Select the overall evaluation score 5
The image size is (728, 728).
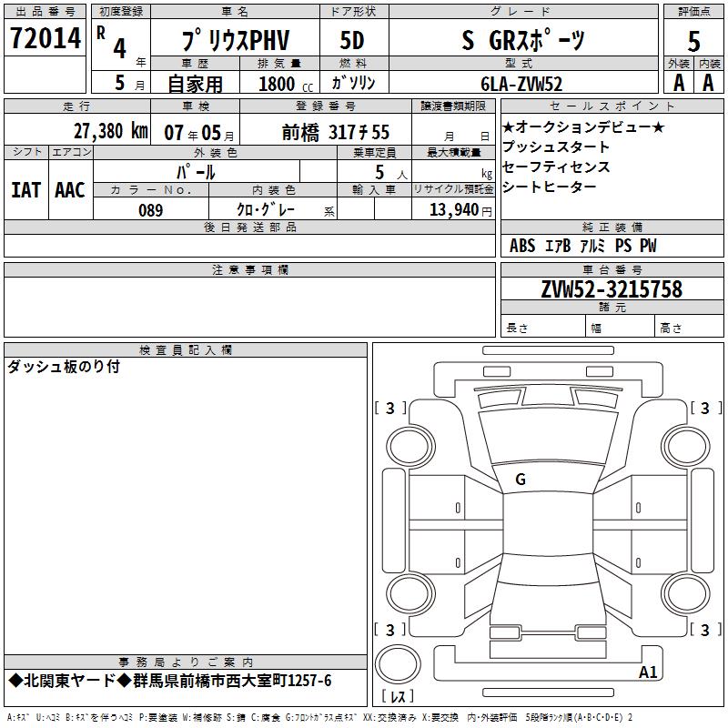click(694, 41)
